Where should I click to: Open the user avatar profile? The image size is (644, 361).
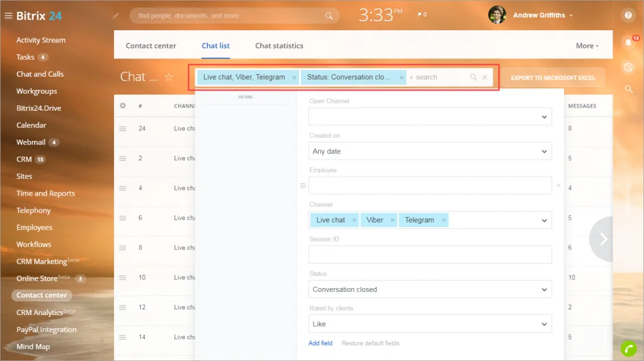pos(497,15)
